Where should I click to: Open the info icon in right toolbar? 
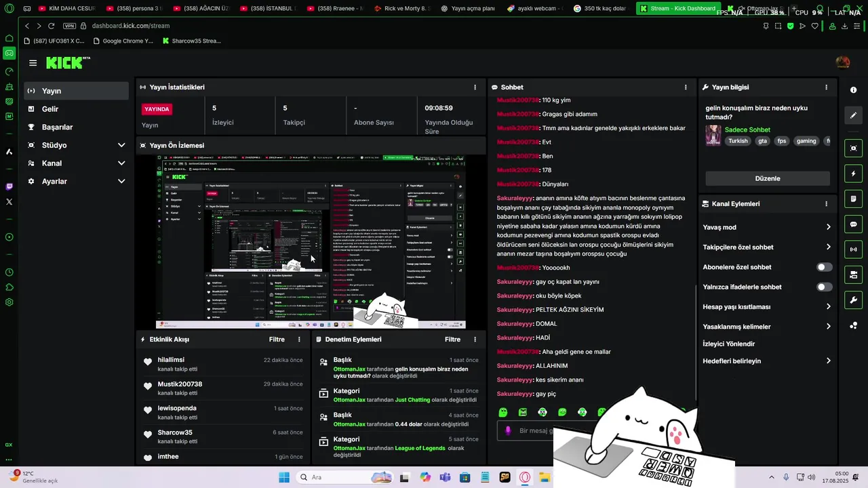click(853, 90)
